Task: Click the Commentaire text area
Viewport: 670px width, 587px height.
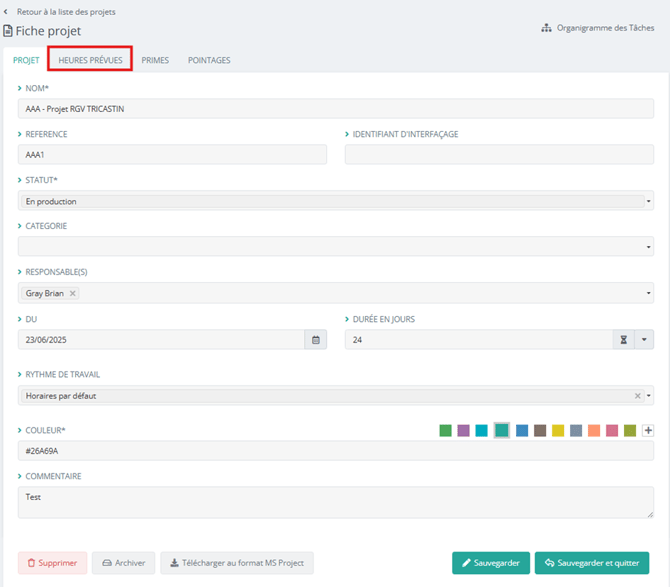Action: click(x=335, y=502)
